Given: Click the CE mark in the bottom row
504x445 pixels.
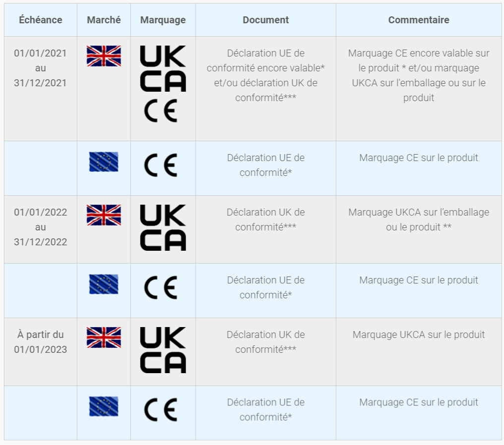Looking at the screenshot, I should tap(161, 410).
